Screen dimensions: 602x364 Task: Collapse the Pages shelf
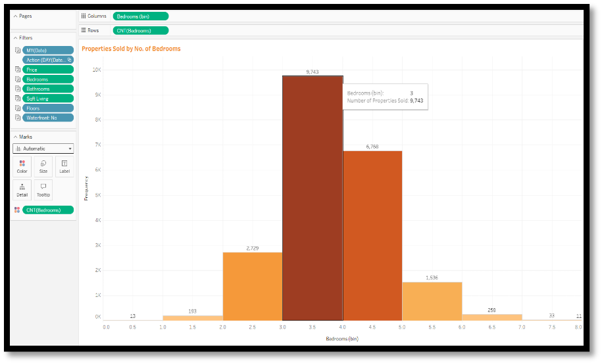(16, 16)
